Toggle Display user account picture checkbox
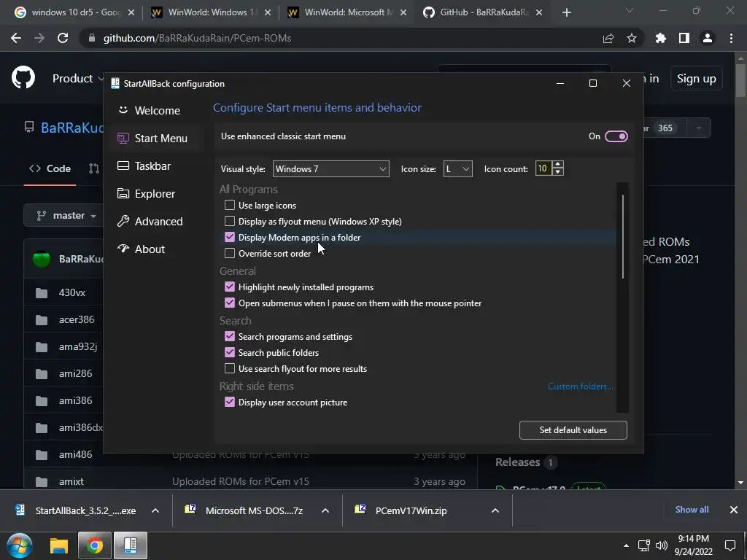 click(230, 402)
